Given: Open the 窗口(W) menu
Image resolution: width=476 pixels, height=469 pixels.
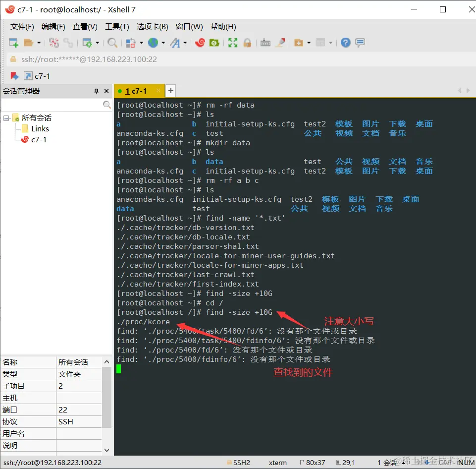Looking at the screenshot, I should click(189, 27).
